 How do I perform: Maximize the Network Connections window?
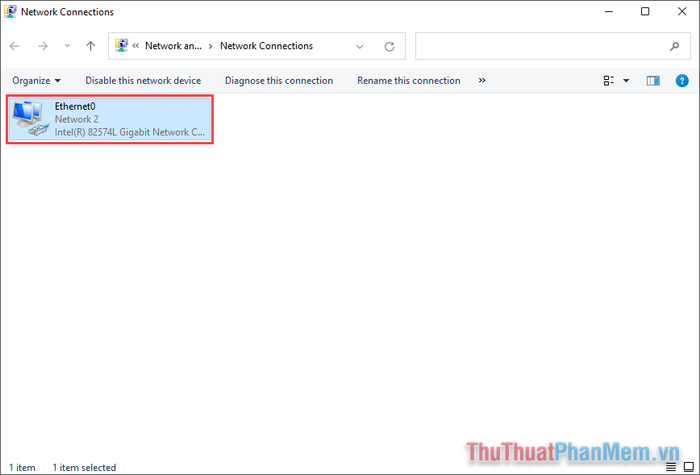tap(645, 12)
